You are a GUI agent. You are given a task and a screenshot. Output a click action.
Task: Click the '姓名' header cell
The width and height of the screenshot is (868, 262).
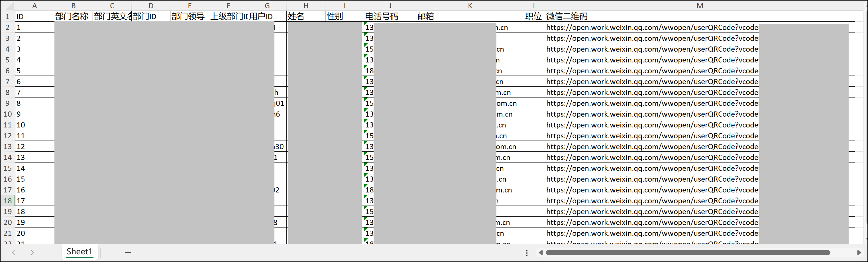tap(306, 17)
